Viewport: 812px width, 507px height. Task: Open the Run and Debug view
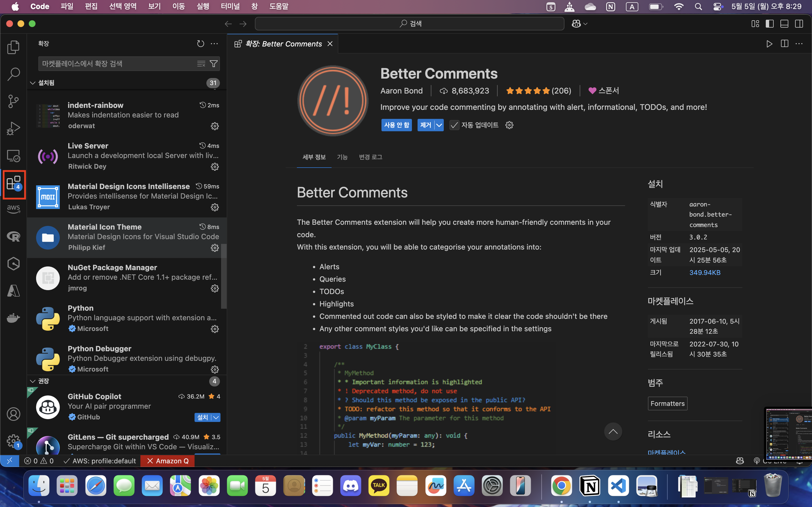[x=14, y=128]
